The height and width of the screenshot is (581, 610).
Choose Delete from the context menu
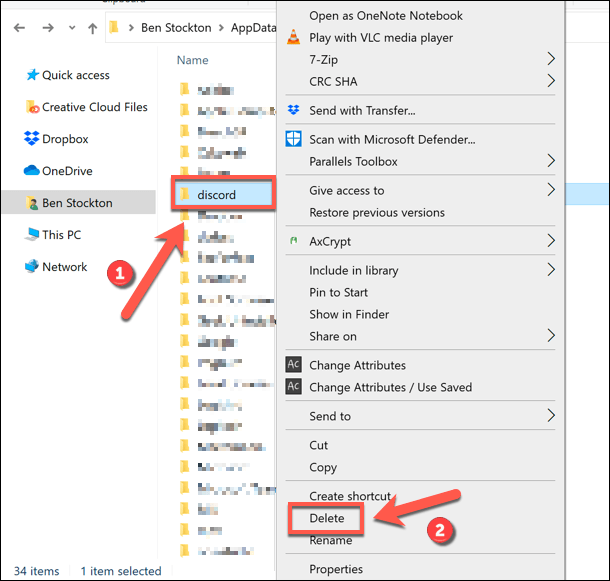click(327, 519)
